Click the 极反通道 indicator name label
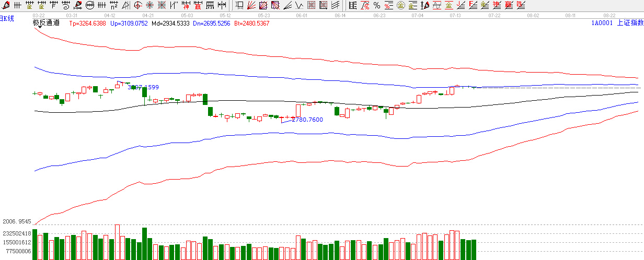Image resolution: width=644 pixels, height=260 pixels. 46,23
